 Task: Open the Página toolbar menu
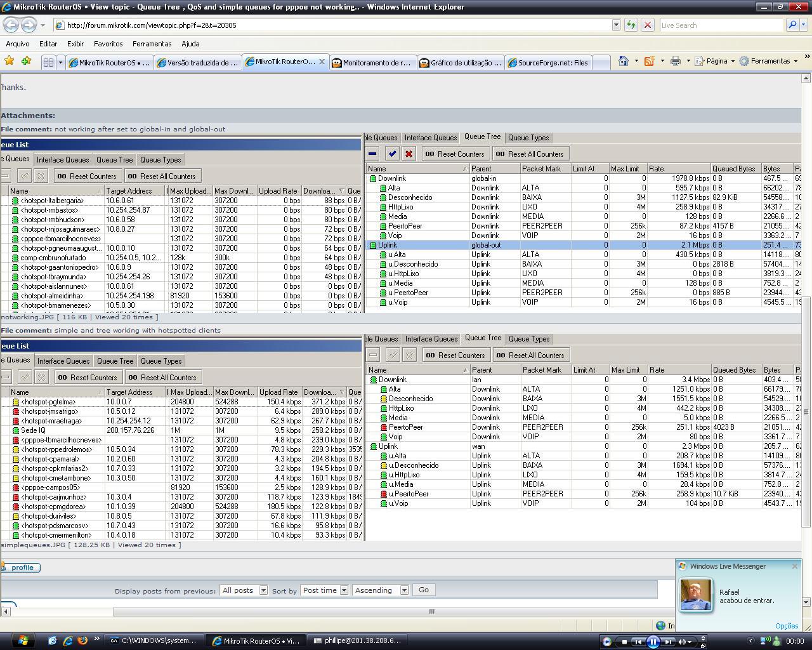716,61
